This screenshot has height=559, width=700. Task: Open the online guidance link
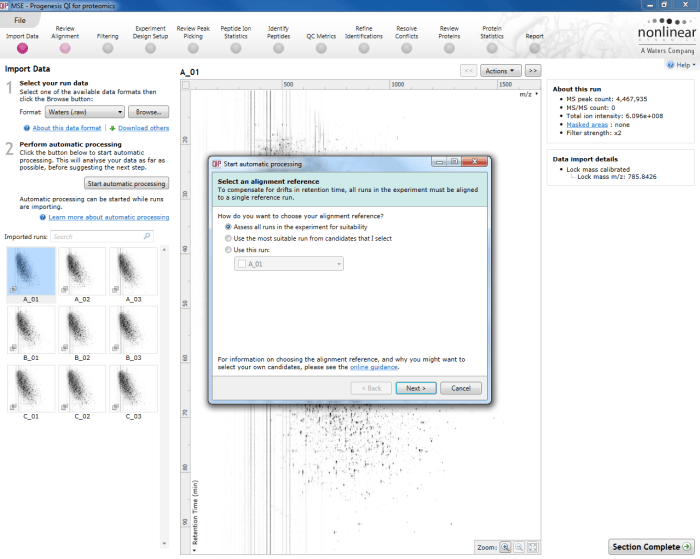pyautogui.click(x=374, y=367)
